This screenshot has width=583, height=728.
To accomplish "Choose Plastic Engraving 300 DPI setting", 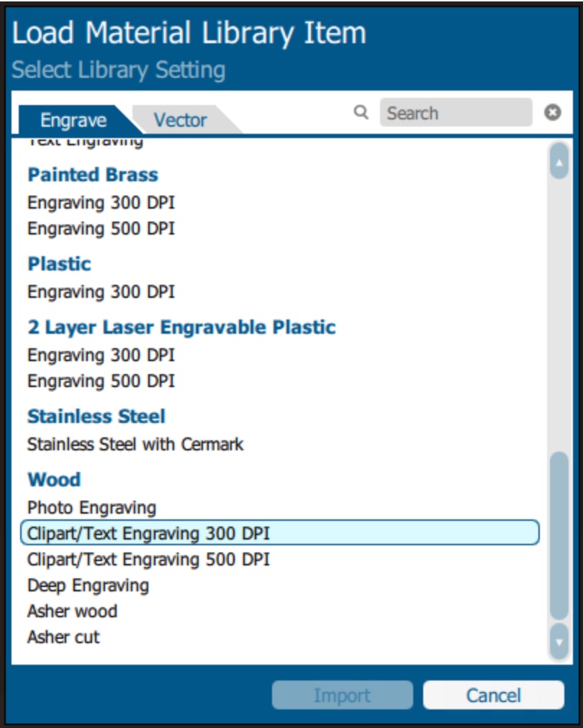I will (101, 292).
